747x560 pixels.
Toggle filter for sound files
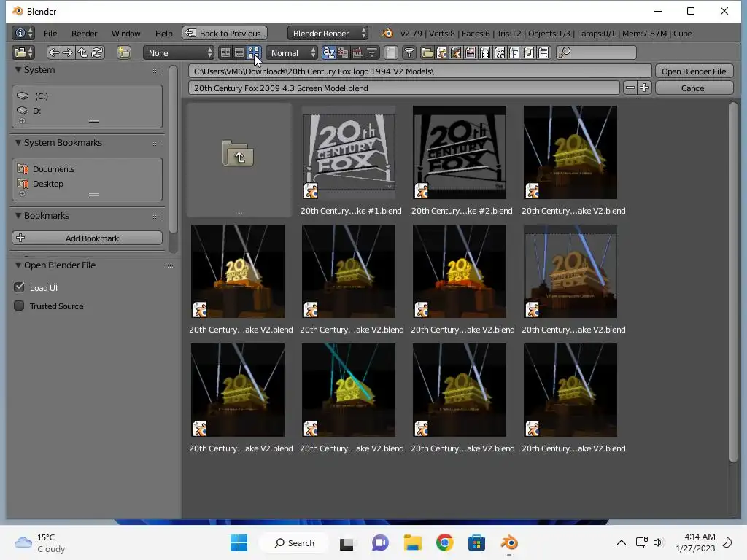click(529, 52)
